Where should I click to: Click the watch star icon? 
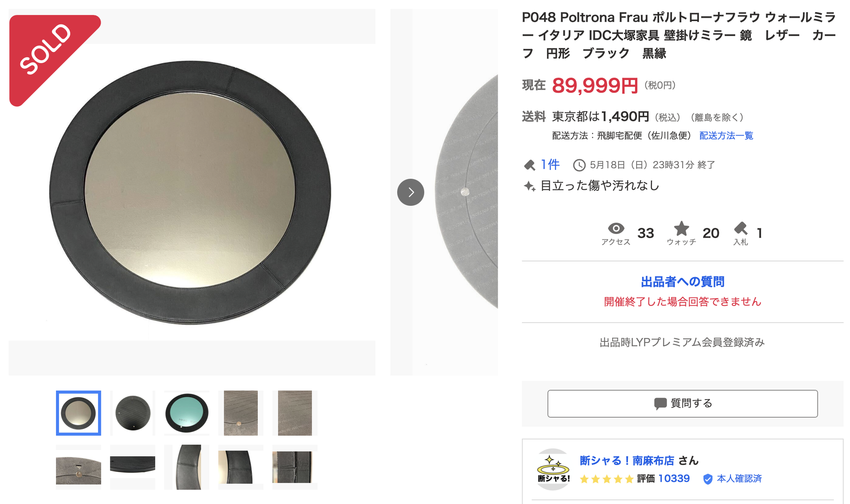point(681,228)
